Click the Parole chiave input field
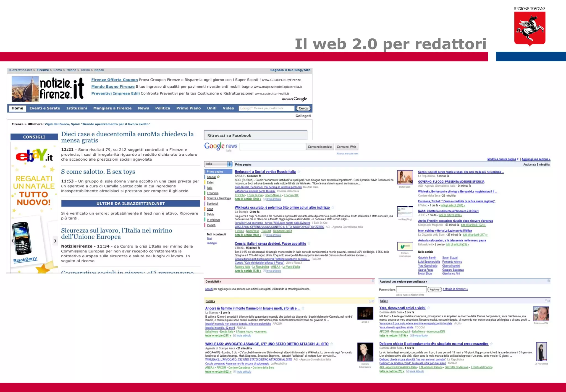Image resolution: width=566 pixels, height=392 pixels. click(411, 289)
